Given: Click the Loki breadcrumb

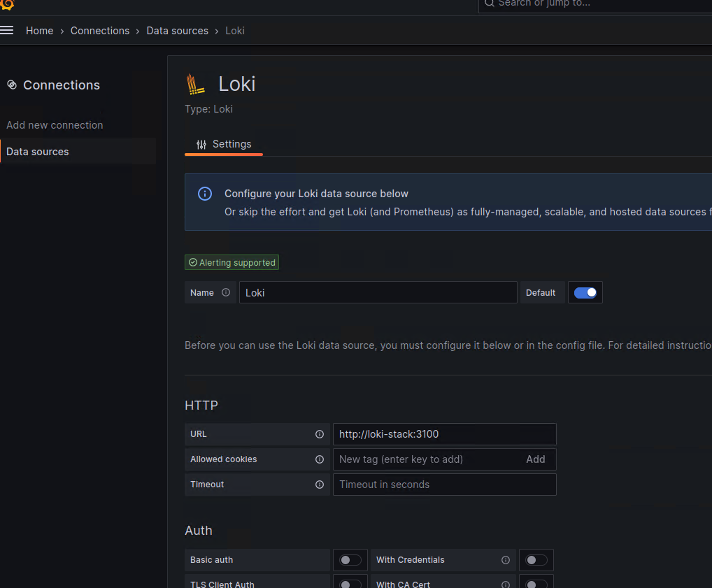Looking at the screenshot, I should coord(235,31).
